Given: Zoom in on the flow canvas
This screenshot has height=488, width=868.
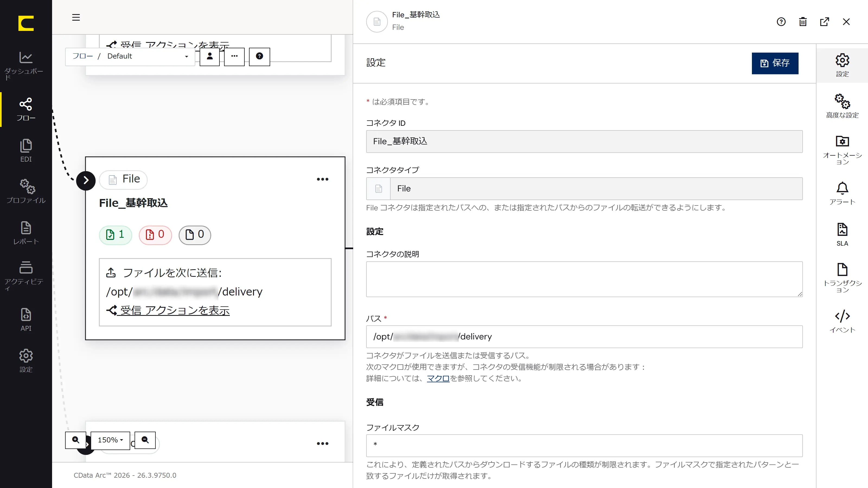Looking at the screenshot, I should tap(76, 440).
